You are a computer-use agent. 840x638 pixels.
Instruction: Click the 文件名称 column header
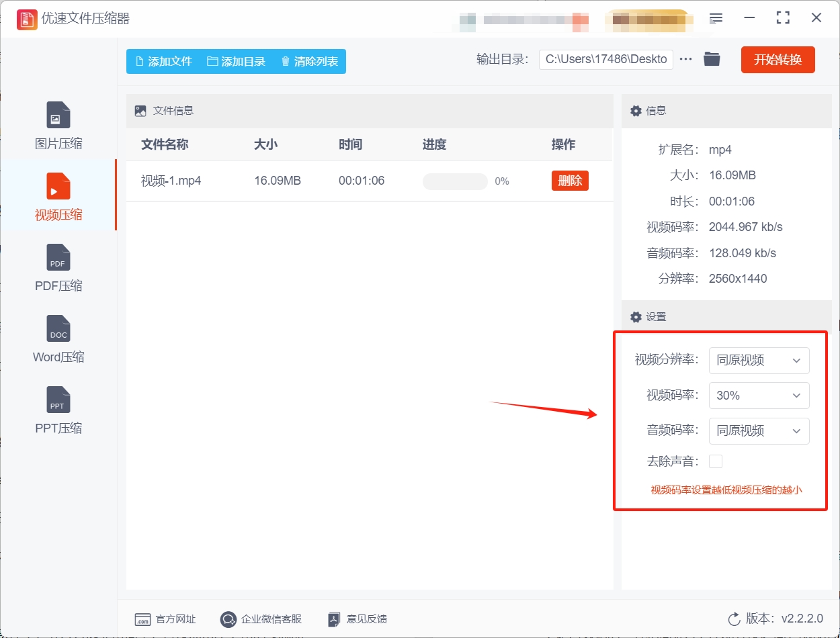[165, 144]
